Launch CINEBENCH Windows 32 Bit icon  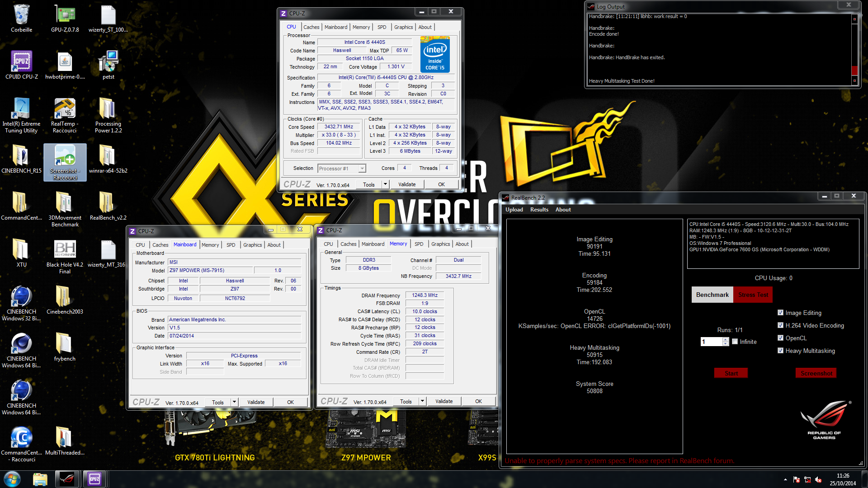point(21,303)
